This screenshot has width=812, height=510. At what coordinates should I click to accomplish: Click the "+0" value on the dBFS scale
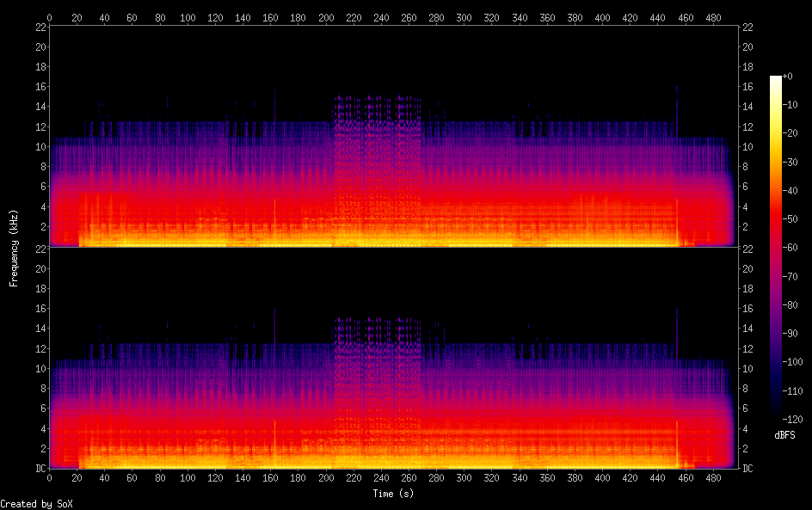click(787, 76)
